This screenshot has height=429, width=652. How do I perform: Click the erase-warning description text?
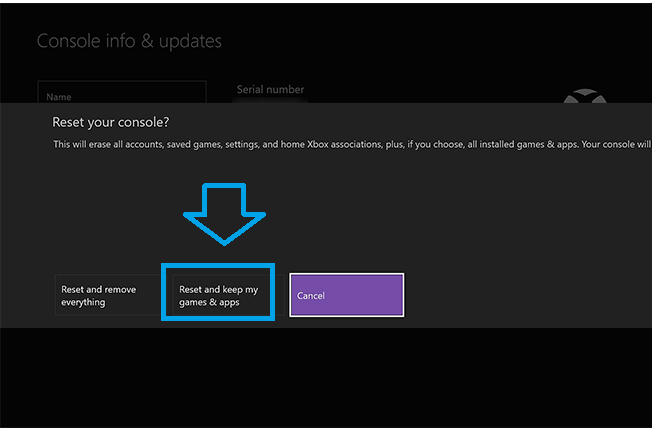(352, 145)
